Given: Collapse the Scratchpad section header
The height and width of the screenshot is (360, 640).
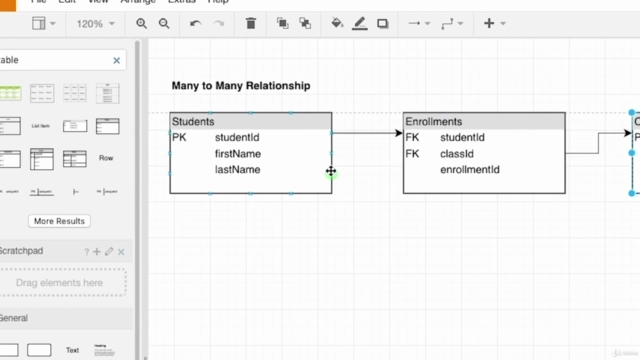Looking at the screenshot, I should 21,251.
